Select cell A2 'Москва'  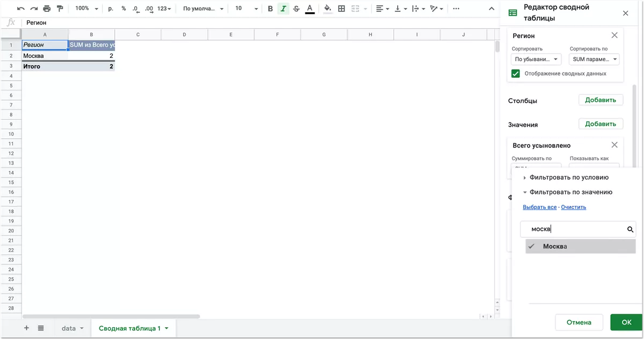45,56
